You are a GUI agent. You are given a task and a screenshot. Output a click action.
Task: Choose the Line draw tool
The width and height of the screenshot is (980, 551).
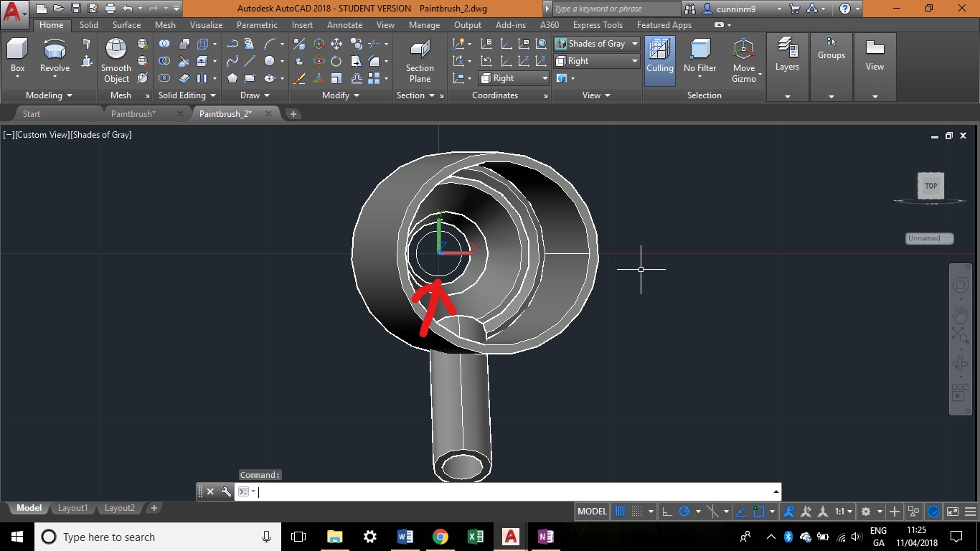(x=250, y=61)
